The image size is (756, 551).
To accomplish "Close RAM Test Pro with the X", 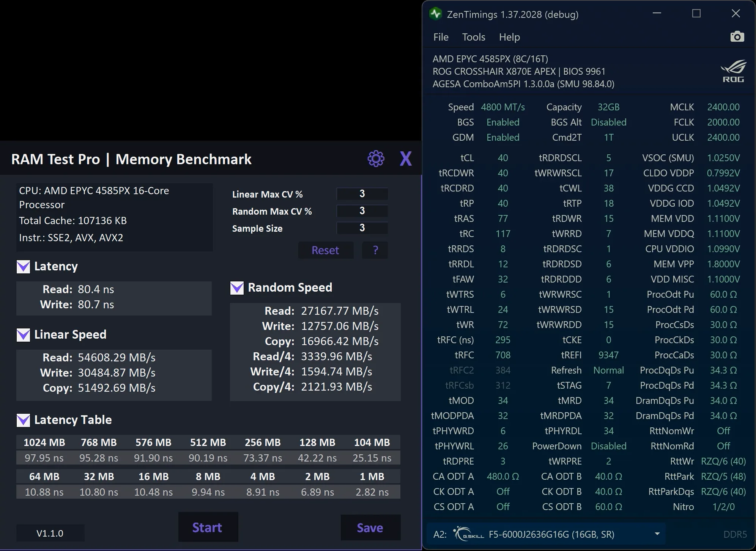I will [406, 159].
